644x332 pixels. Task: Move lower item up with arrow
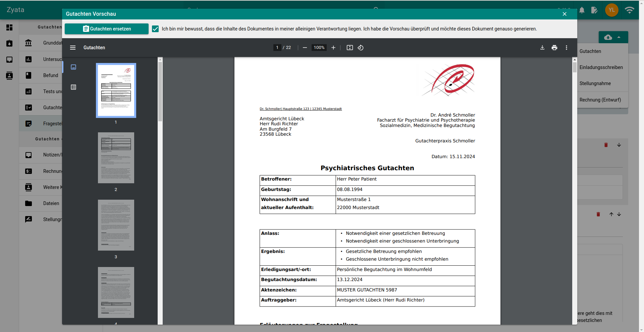[611, 214]
